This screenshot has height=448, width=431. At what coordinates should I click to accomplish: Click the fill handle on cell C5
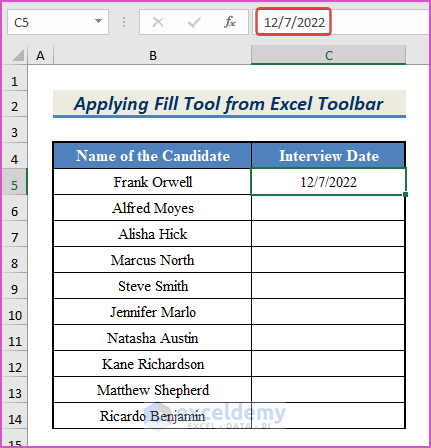[405, 194]
